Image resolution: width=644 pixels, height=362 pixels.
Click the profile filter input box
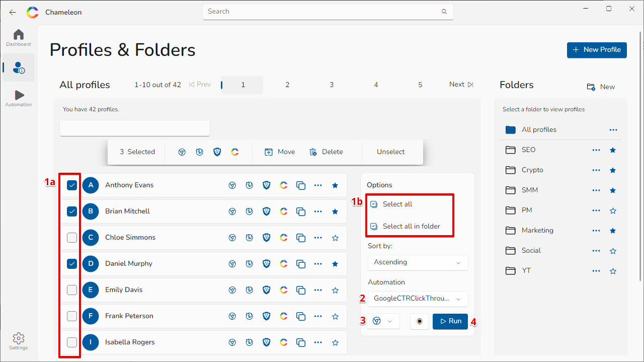pyautogui.click(x=135, y=128)
